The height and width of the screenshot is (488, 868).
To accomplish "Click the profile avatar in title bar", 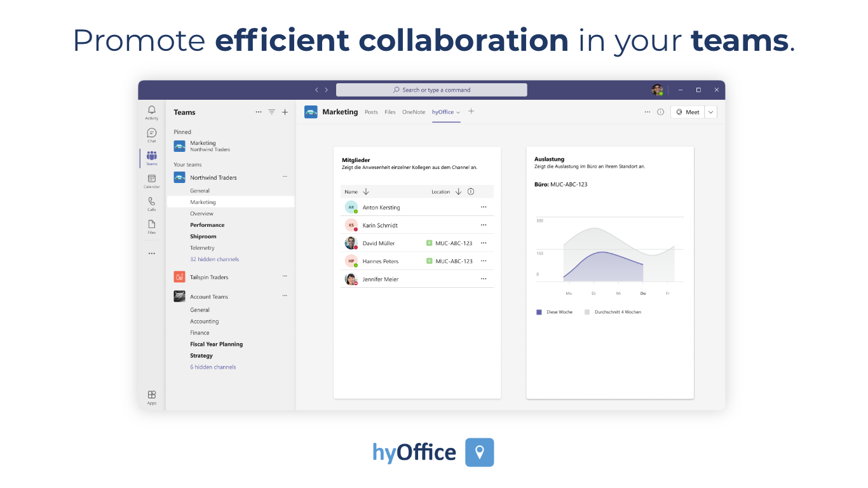I will (x=657, y=90).
